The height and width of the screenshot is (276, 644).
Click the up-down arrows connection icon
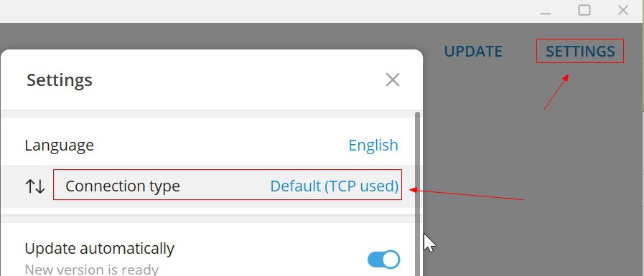(x=35, y=186)
